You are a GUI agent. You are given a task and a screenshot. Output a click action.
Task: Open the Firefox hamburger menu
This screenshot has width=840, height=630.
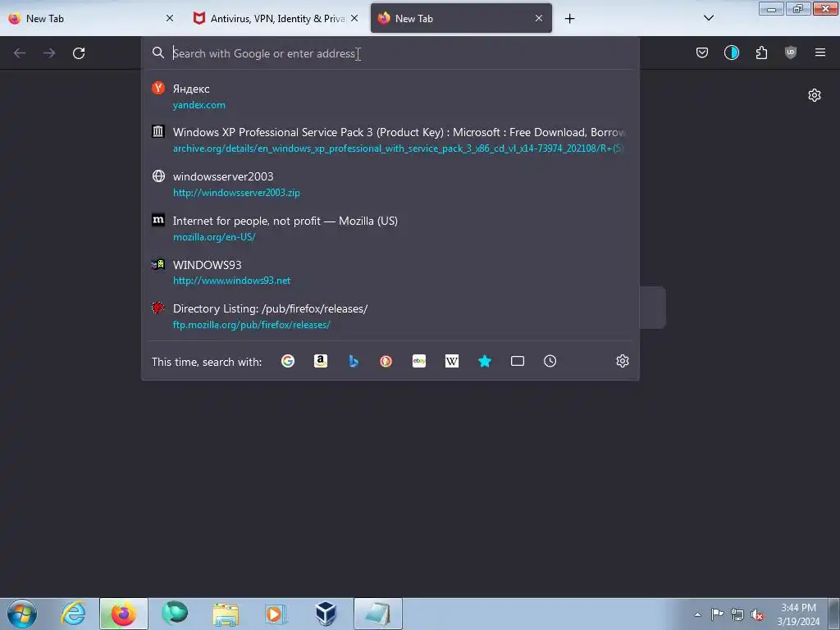(x=820, y=52)
